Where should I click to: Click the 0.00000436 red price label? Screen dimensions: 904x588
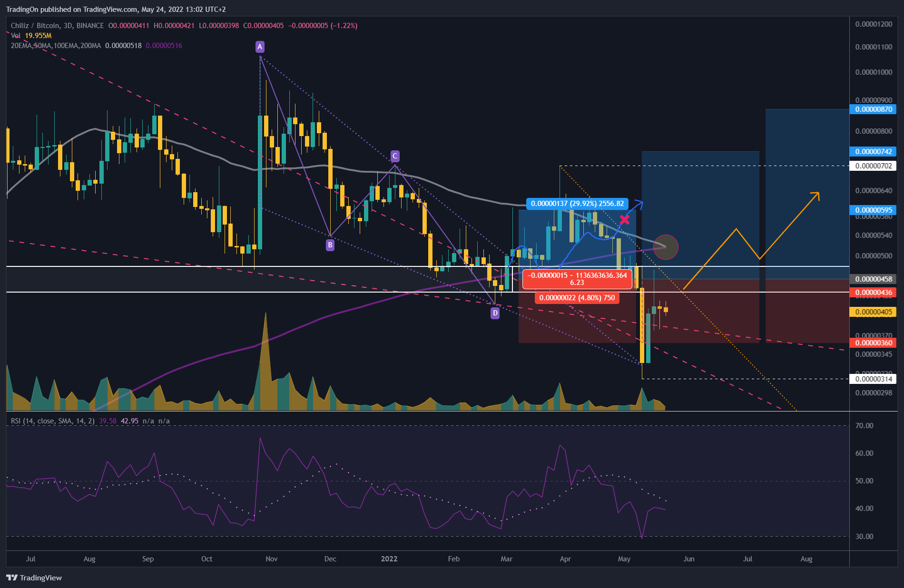click(x=873, y=293)
